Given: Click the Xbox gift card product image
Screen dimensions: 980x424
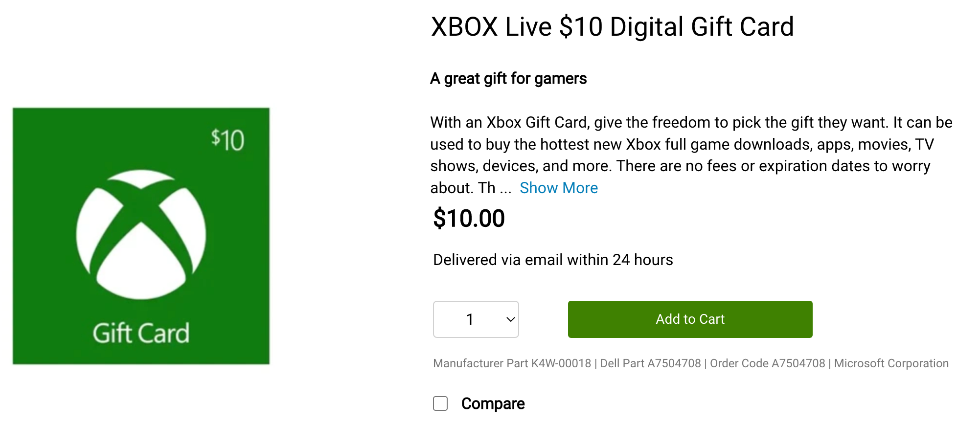Looking at the screenshot, I should coord(141,236).
